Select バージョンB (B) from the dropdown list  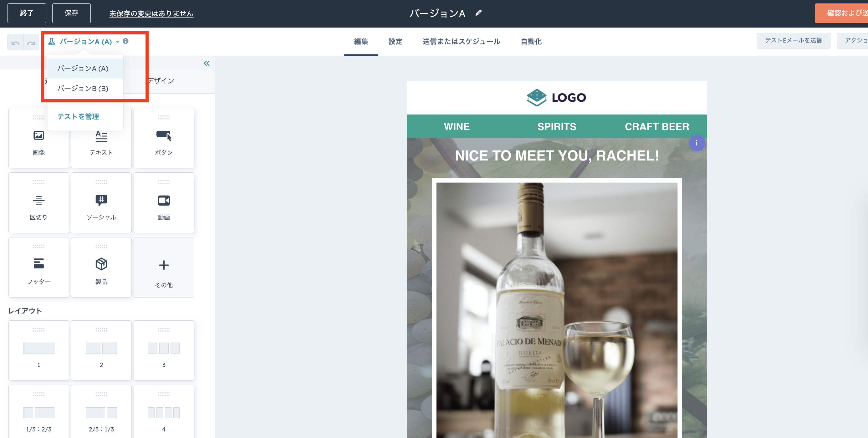[85, 89]
